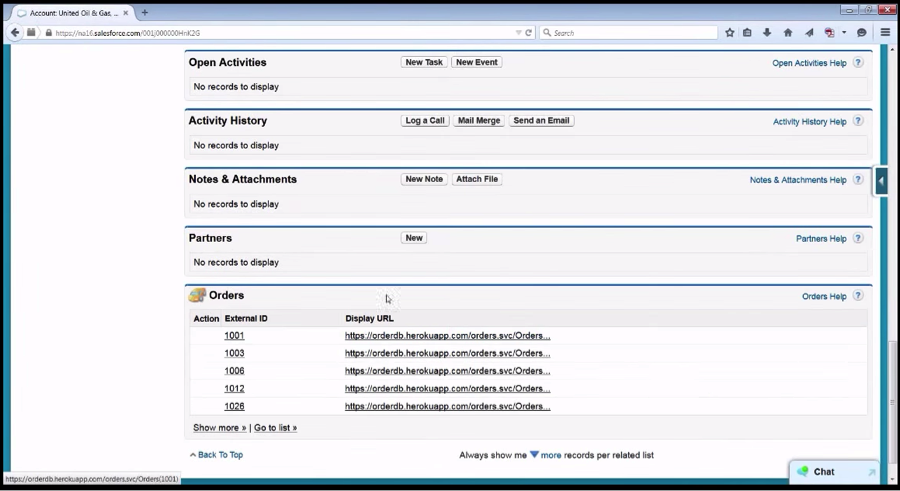
Task: Click the browser Search input field
Action: (x=629, y=33)
